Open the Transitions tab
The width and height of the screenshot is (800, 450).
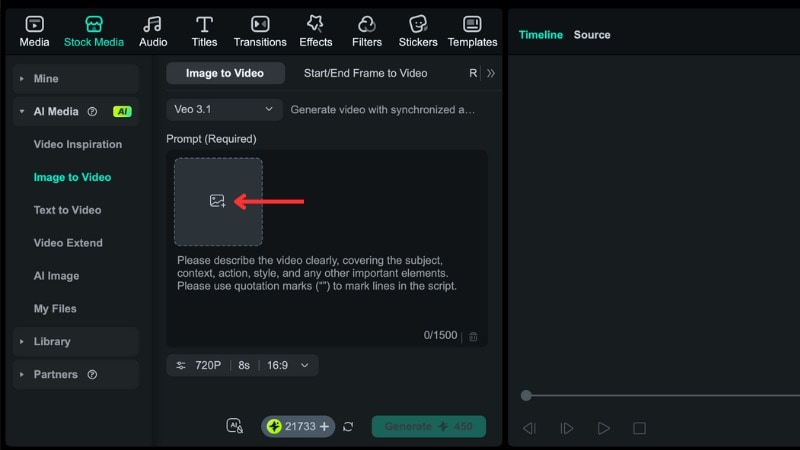(260, 32)
